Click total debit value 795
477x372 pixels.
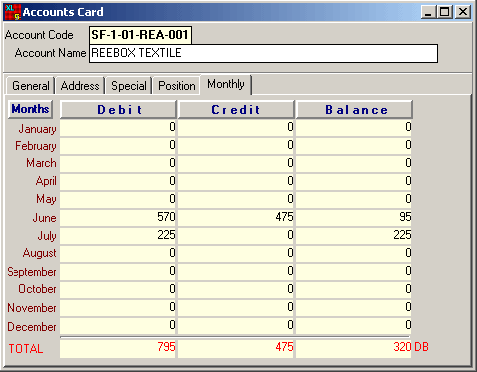(x=118, y=348)
